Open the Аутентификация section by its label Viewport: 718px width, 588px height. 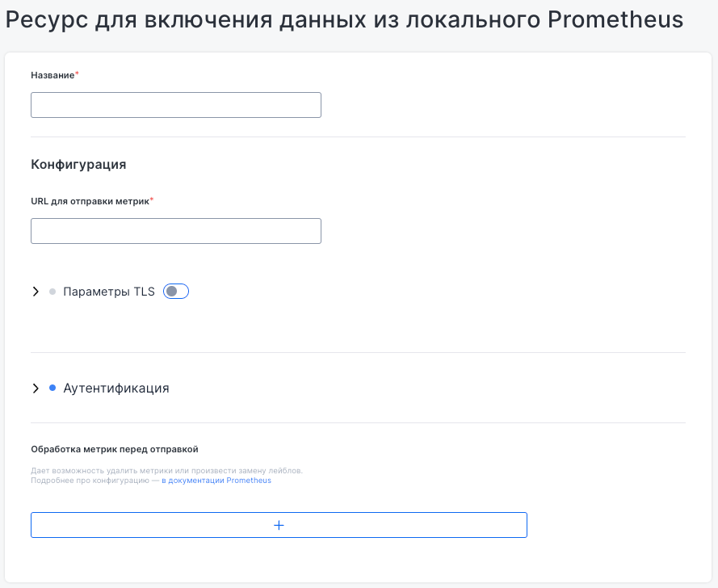point(116,388)
